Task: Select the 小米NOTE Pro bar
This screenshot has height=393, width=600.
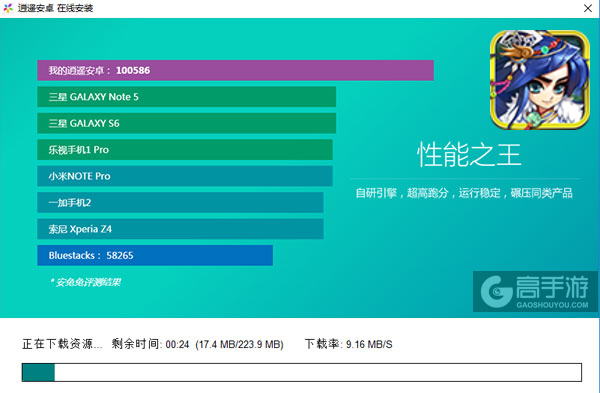Action: (x=185, y=176)
